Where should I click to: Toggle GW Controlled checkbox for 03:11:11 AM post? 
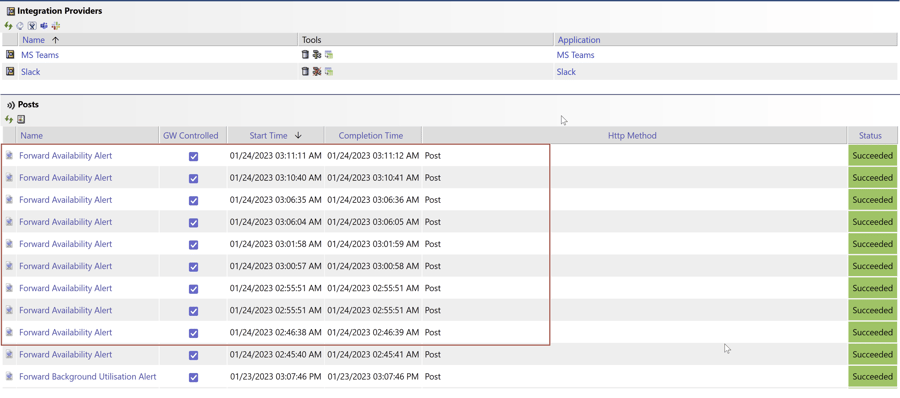tap(193, 156)
